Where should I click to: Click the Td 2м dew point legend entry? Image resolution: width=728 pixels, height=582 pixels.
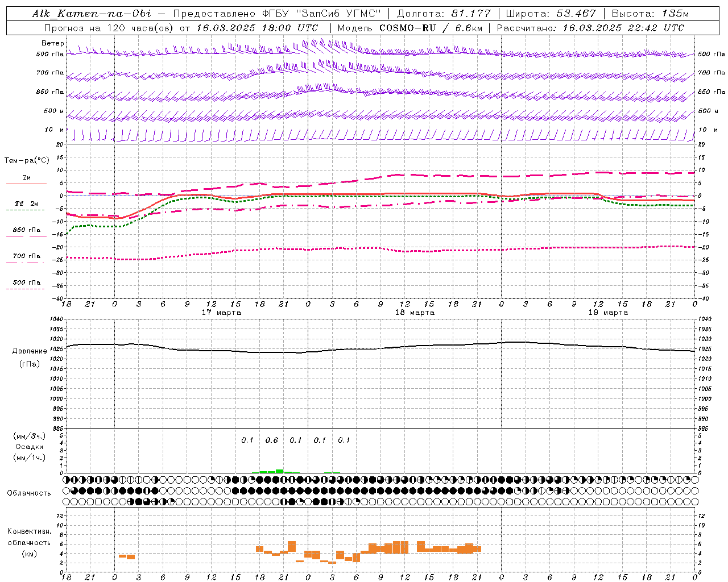27,203
